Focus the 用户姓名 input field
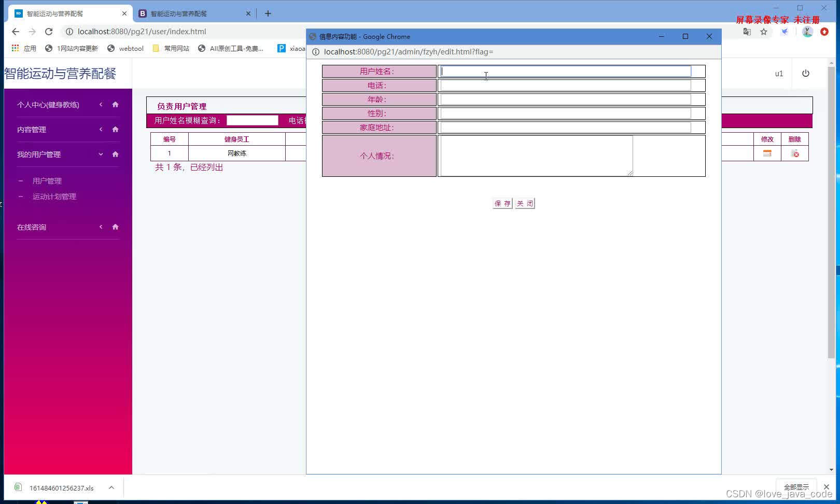The height and width of the screenshot is (504, 840). tap(565, 72)
